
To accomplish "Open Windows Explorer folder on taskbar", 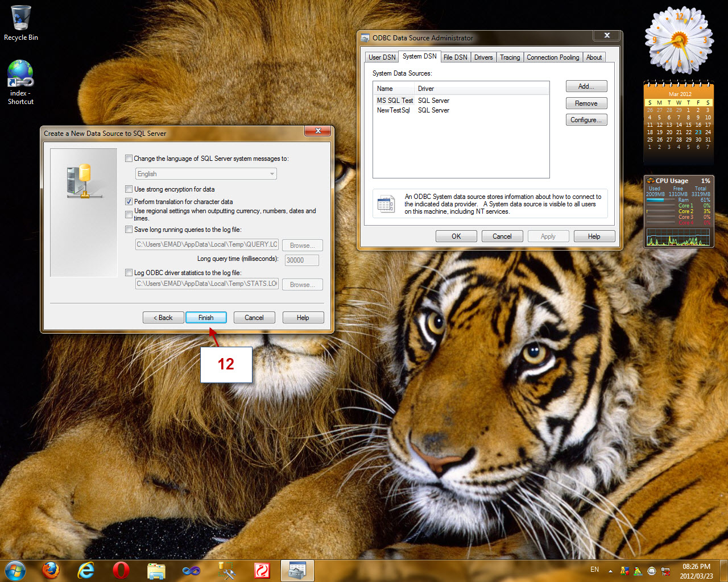I will [x=156, y=570].
